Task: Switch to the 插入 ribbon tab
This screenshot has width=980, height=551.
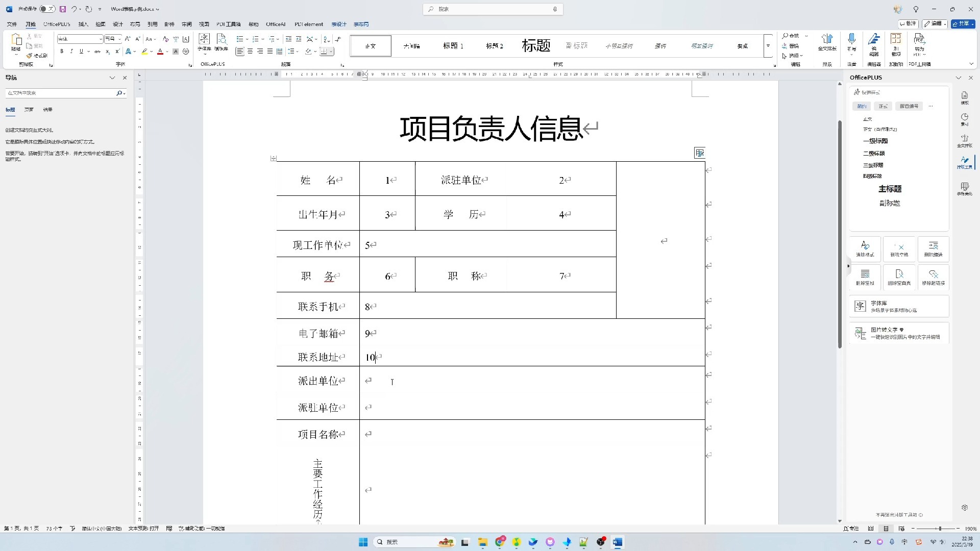Action: (83, 24)
